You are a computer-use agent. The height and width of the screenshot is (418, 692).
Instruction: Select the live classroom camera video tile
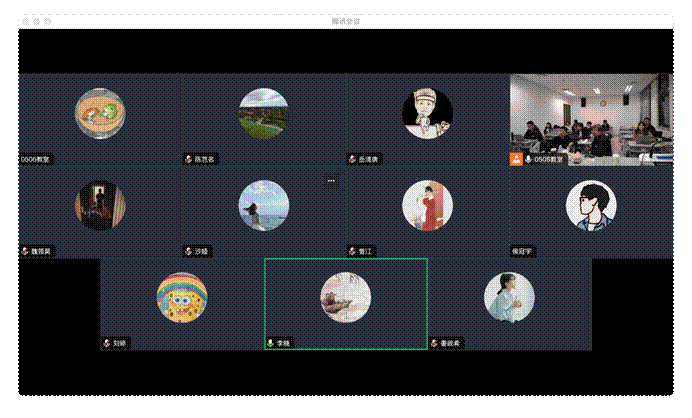(x=591, y=119)
